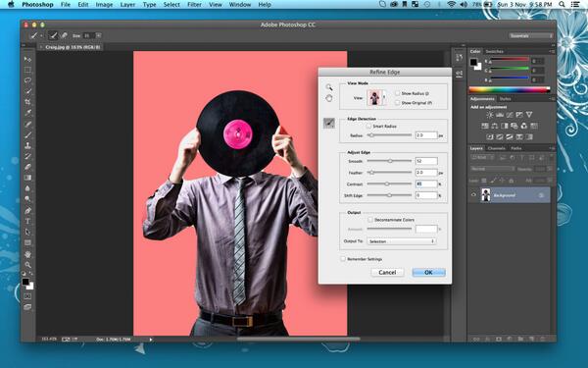
Task: Check Decontaminate Colors option
Action: (370, 220)
